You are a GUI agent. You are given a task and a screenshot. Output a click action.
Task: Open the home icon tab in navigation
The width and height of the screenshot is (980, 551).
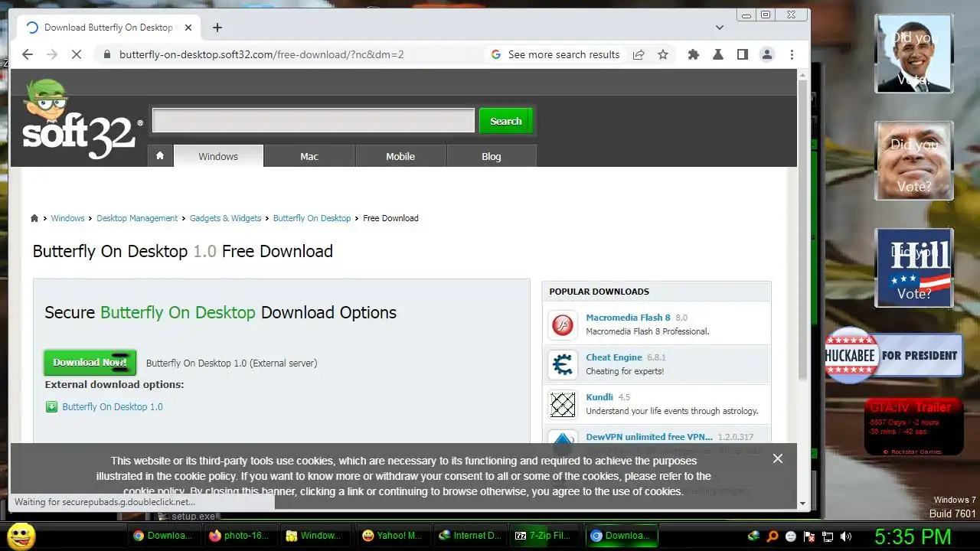point(160,156)
